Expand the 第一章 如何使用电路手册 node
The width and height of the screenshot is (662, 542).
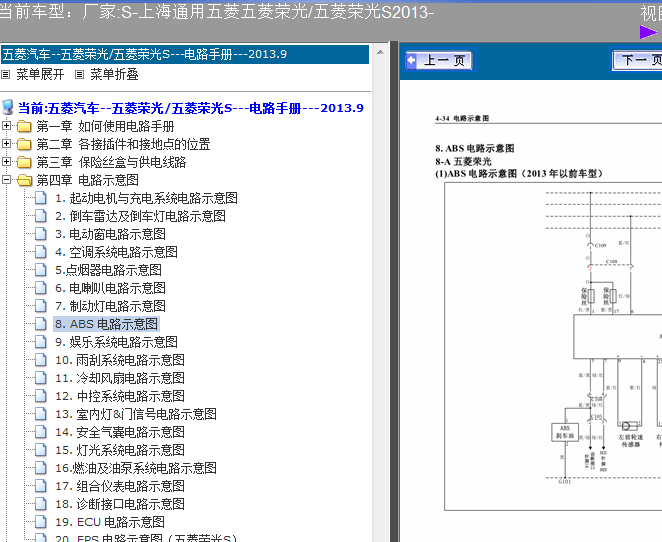click(x=6, y=126)
